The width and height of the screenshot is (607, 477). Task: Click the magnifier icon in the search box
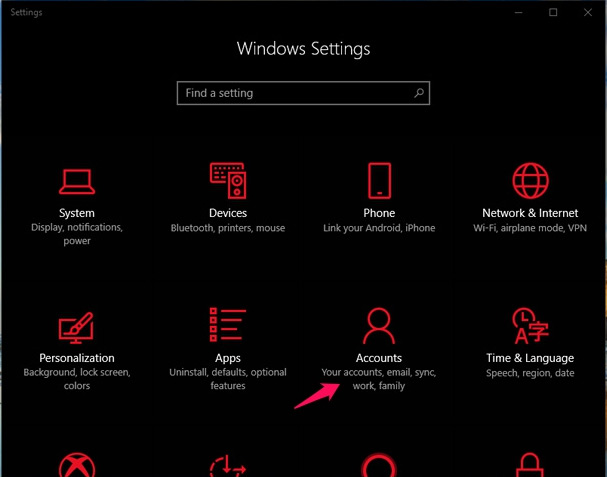coord(418,93)
